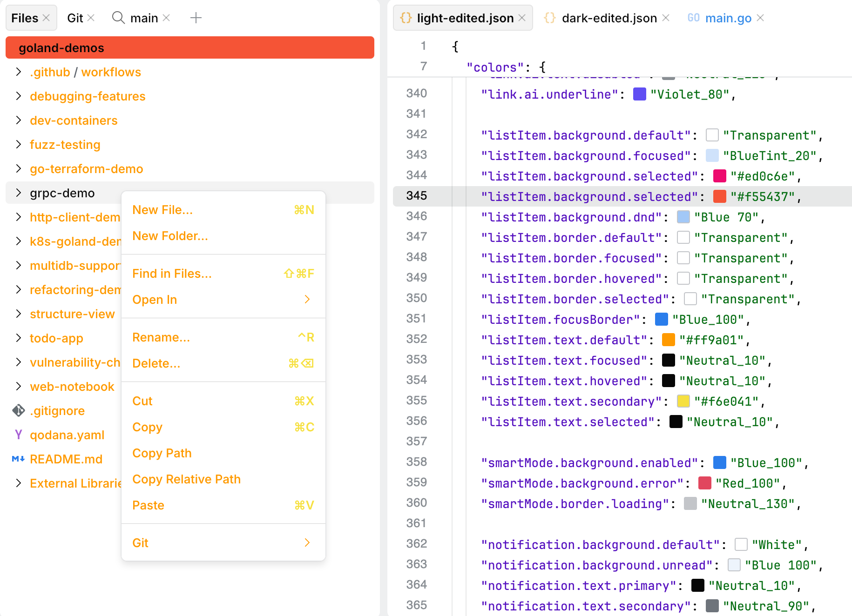Click the yellow Y icon next to qodana.yaml

18,435
